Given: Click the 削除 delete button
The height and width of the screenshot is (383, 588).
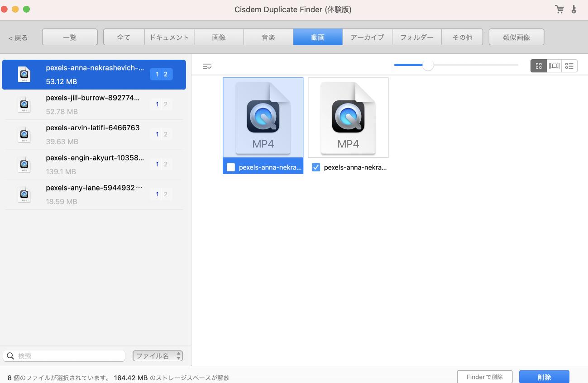Looking at the screenshot, I should click(x=544, y=377).
